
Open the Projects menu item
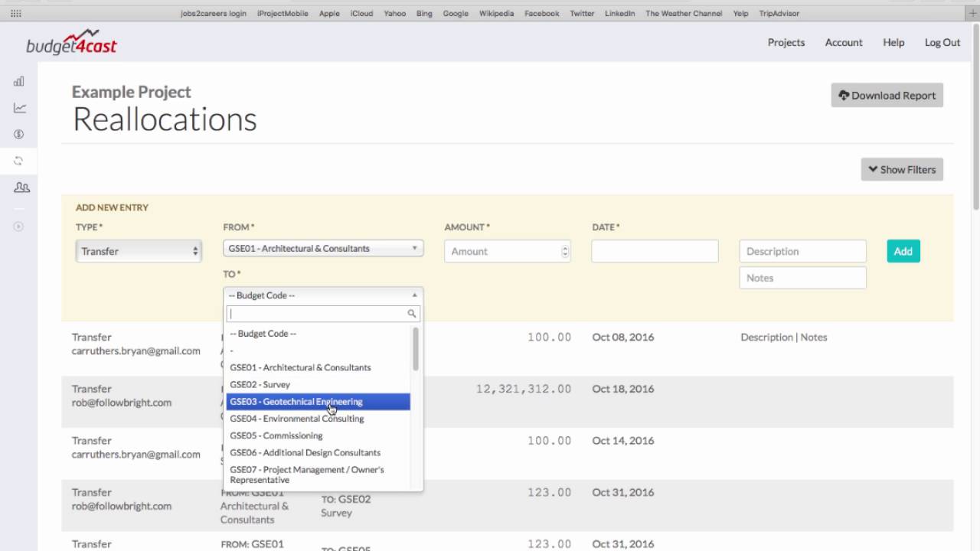click(x=786, y=43)
